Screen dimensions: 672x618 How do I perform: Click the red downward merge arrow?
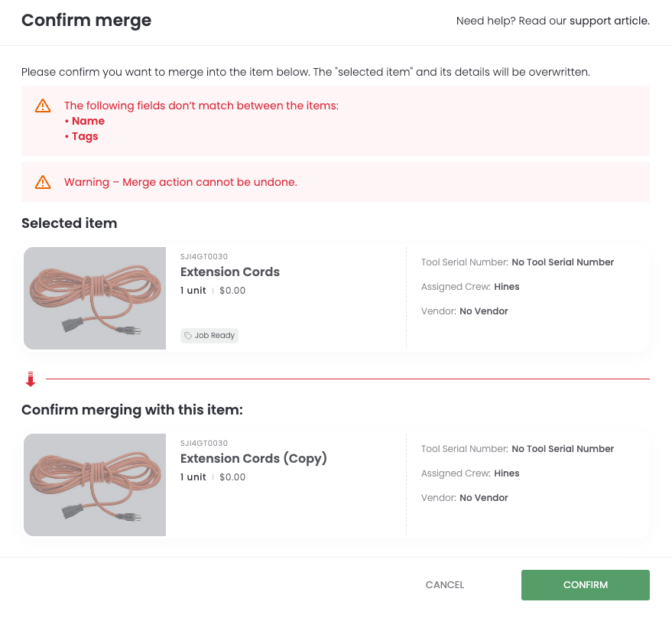tap(31, 379)
